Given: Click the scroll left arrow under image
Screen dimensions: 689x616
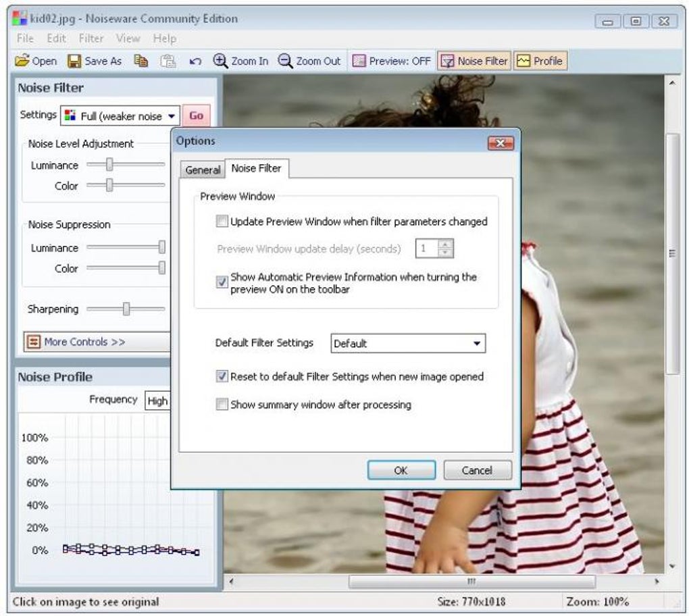Looking at the screenshot, I should click(x=231, y=582).
